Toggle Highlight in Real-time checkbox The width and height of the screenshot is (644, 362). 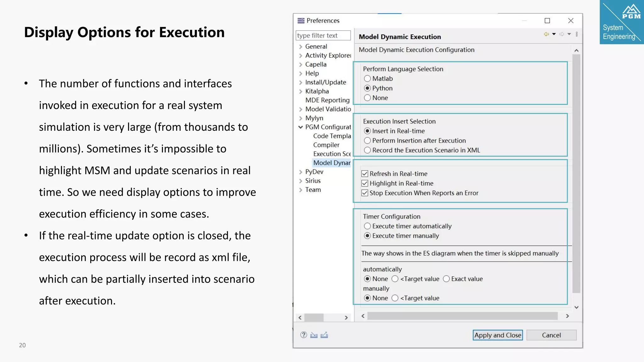pos(365,183)
